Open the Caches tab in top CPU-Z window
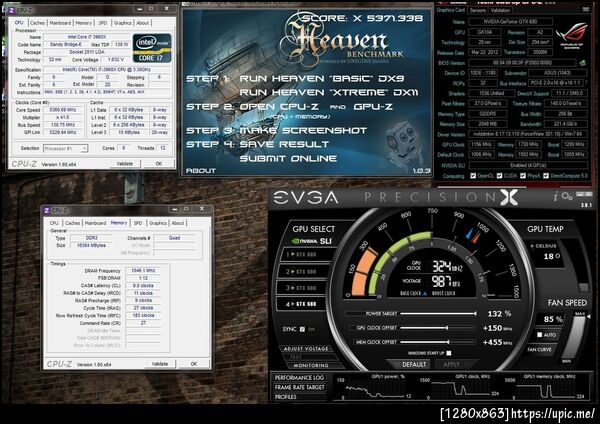 point(38,23)
